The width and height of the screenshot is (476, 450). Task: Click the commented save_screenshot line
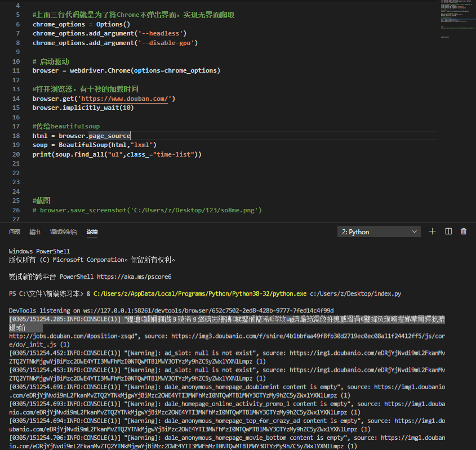tap(147, 210)
